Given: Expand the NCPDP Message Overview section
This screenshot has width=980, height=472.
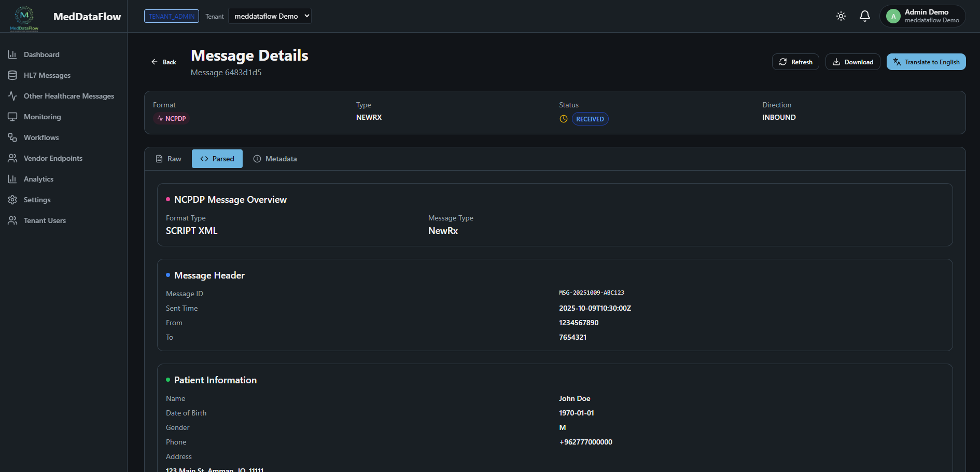Looking at the screenshot, I should [x=231, y=199].
